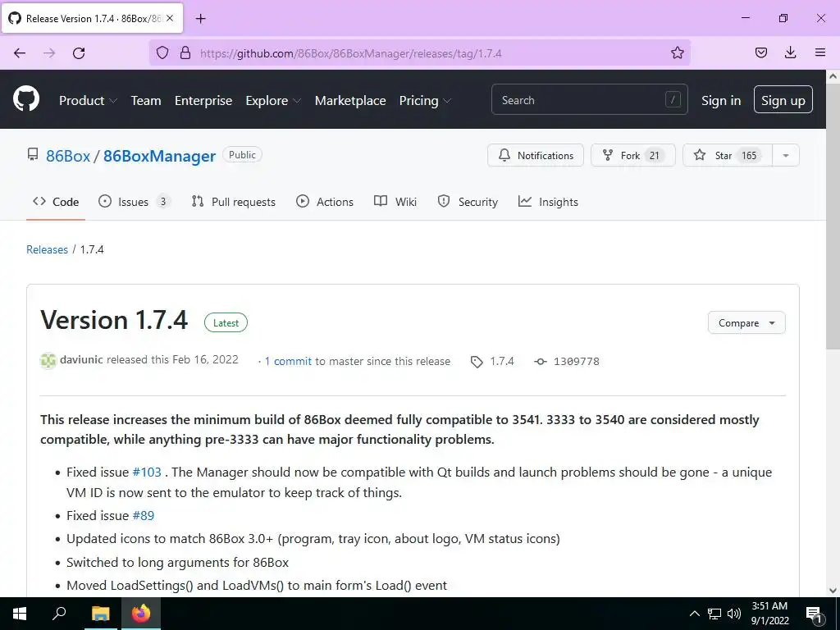Expand the Pricing menu
840x630 pixels.
(426, 100)
